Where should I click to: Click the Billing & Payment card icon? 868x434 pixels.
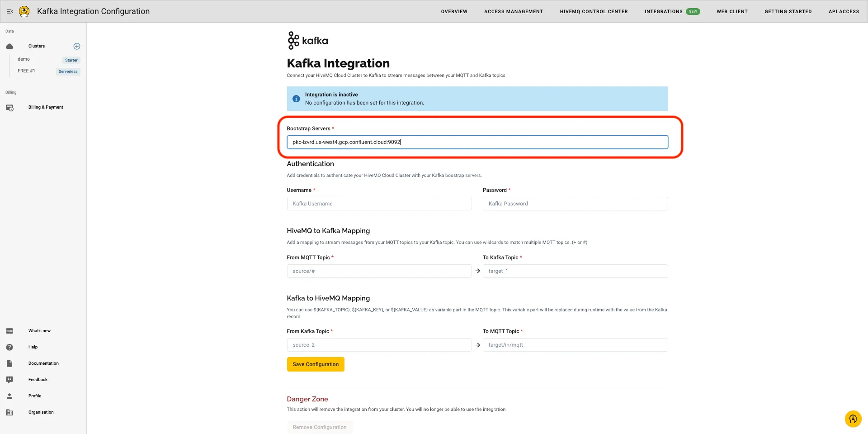[x=9, y=108]
